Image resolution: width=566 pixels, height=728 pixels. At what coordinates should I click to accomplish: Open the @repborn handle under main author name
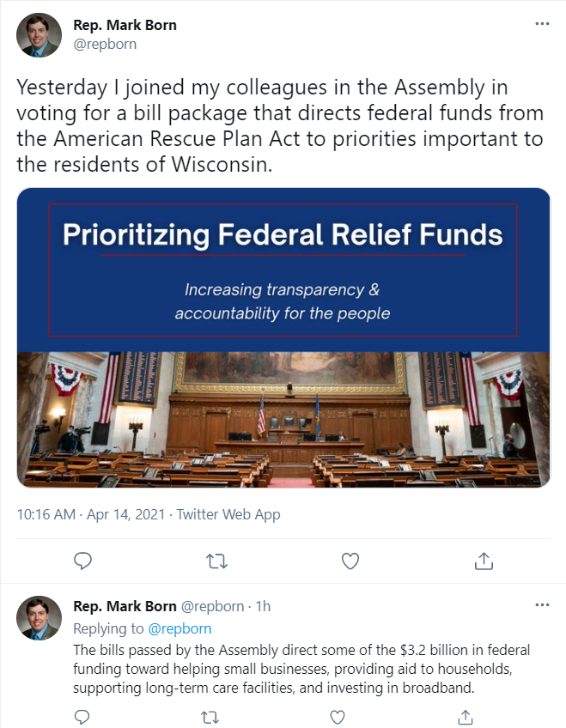click(x=105, y=44)
